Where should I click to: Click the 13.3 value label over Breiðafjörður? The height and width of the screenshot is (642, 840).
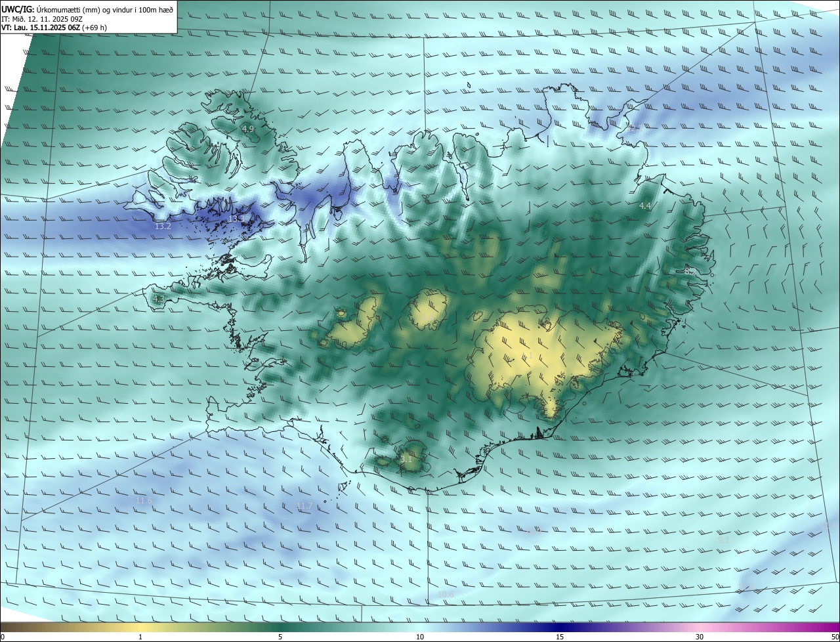coord(236,219)
